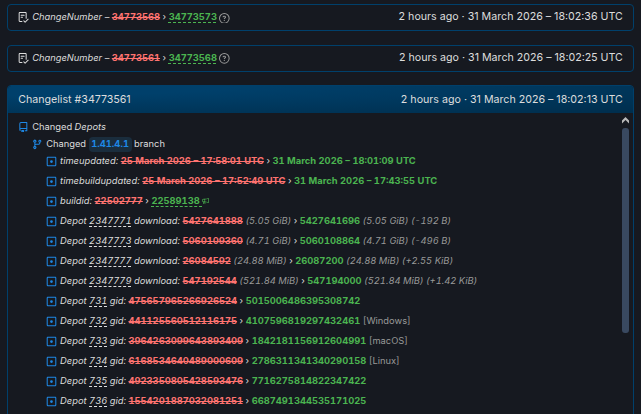Viewport: 641px width, 414px height.
Task: Open Depot 2347773 link
Action: (110, 241)
